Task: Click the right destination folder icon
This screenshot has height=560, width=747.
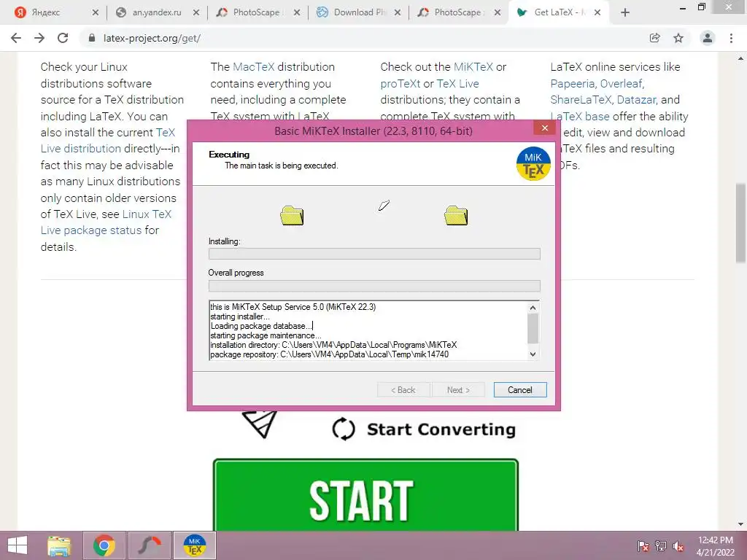Action: coord(456,215)
